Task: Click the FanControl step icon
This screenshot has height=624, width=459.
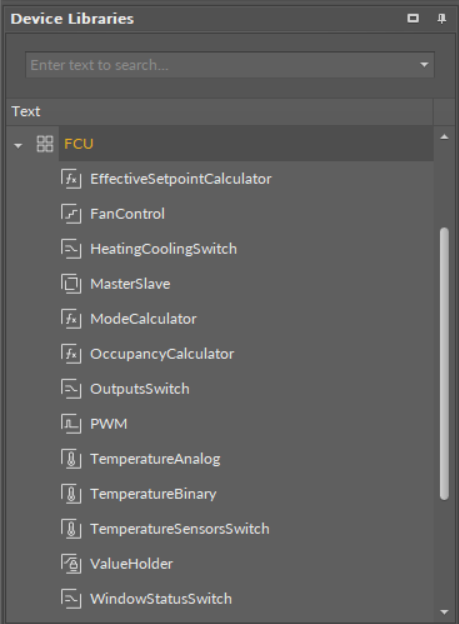Action: click(71, 214)
